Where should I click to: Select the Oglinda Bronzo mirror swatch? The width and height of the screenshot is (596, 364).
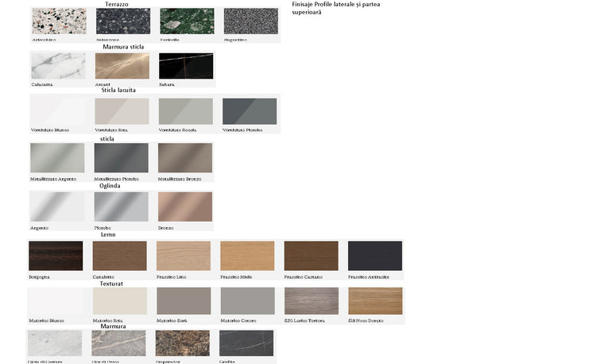coord(185,207)
